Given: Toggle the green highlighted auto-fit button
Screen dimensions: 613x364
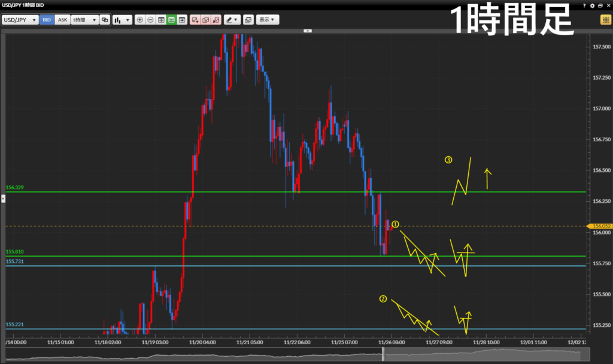Looking at the screenshot, I should click(x=171, y=20).
